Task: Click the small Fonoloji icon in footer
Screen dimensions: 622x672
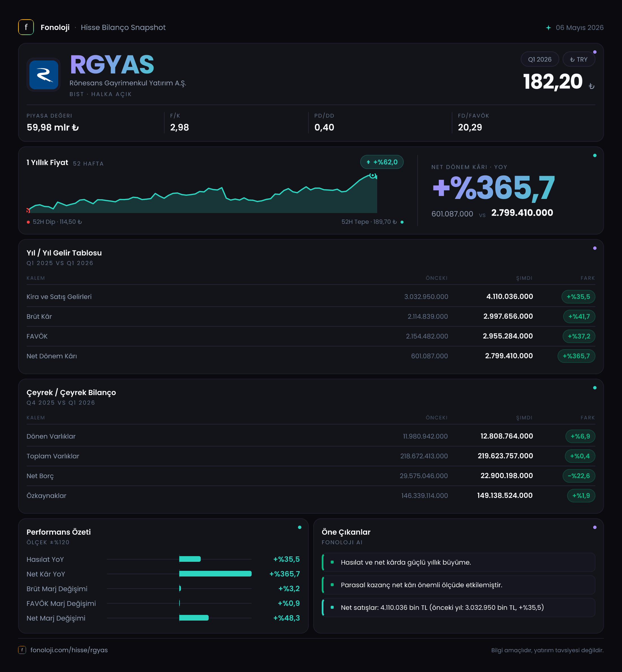Action: point(22,650)
